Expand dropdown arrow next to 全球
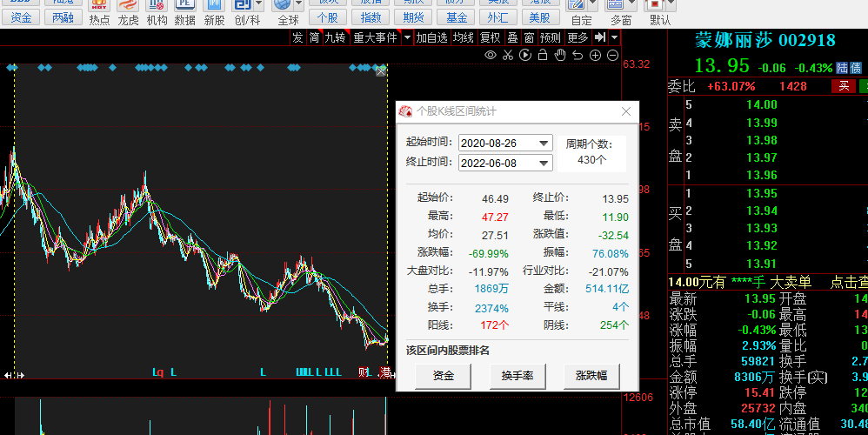Viewport: 868px width, 435px height. (x=299, y=5)
